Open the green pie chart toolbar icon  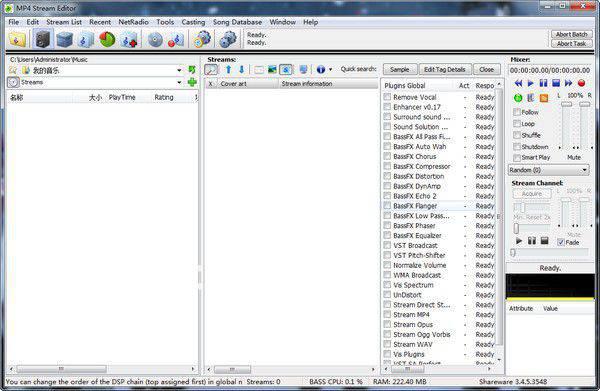[x=108, y=40]
